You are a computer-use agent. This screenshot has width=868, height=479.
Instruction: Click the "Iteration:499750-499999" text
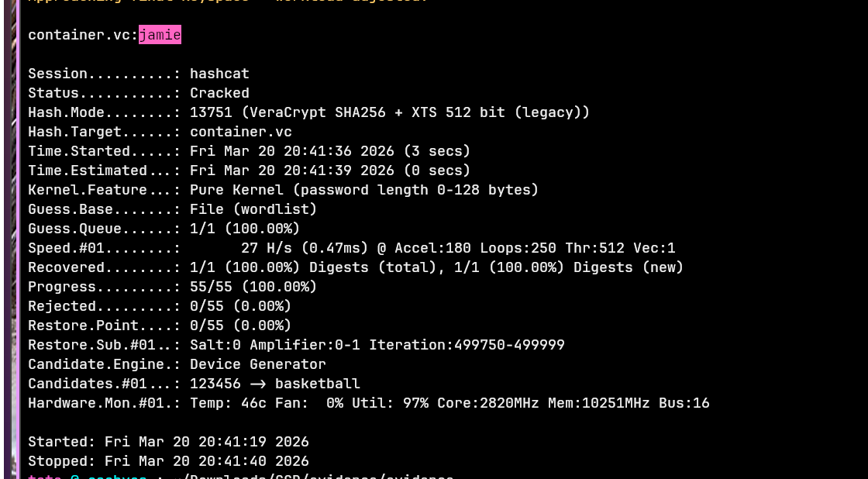pos(467,345)
